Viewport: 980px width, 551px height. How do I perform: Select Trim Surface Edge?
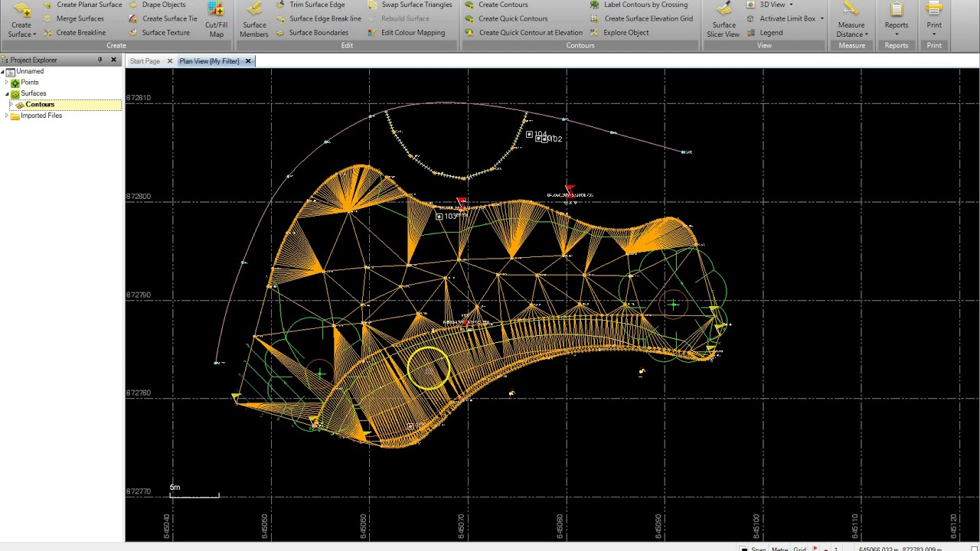tap(310, 5)
